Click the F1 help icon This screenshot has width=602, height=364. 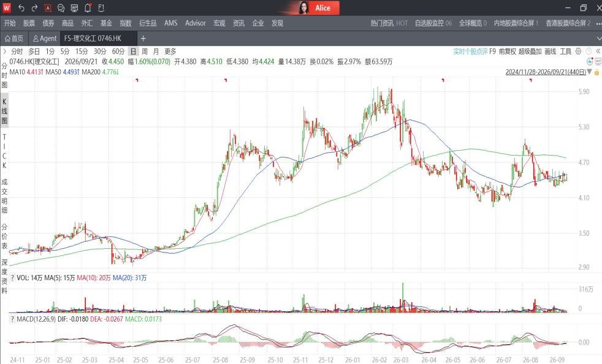pyautogui.click(x=101, y=8)
